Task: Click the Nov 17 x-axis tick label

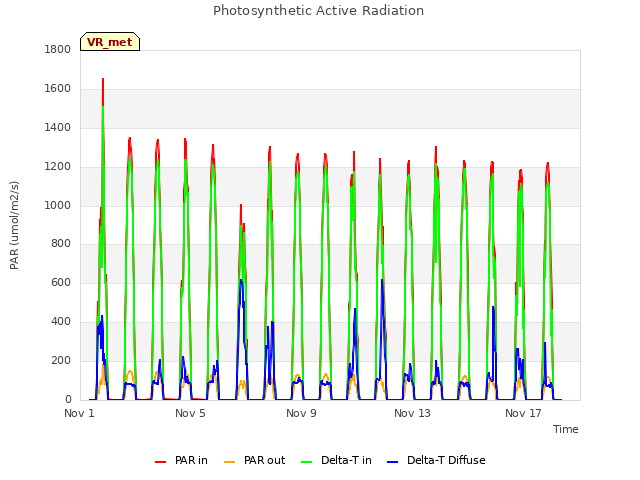Action: coord(523,413)
